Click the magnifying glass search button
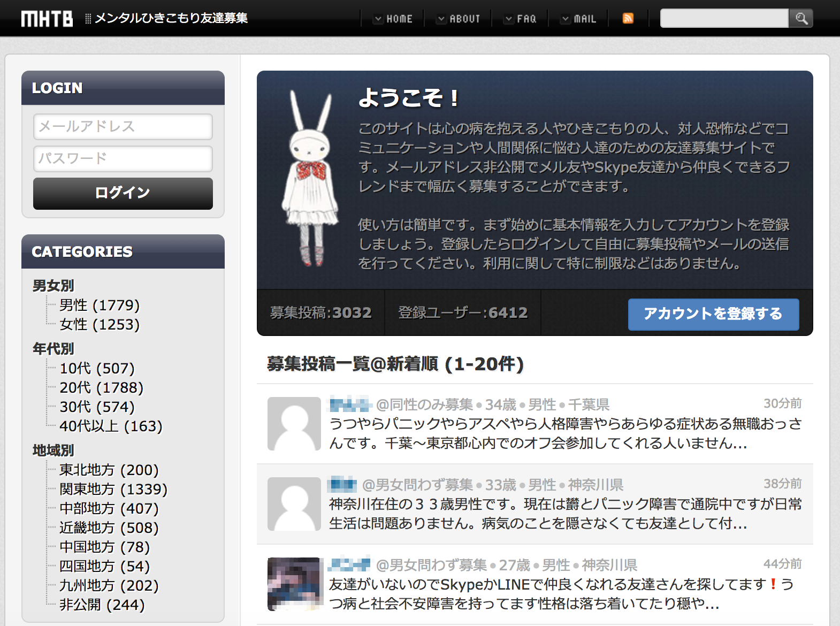This screenshot has width=840, height=626. [801, 18]
